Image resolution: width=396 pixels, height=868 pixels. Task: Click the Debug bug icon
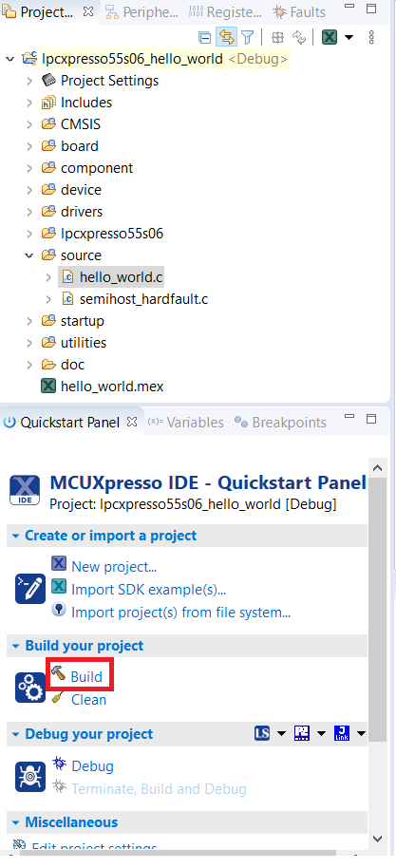59,764
